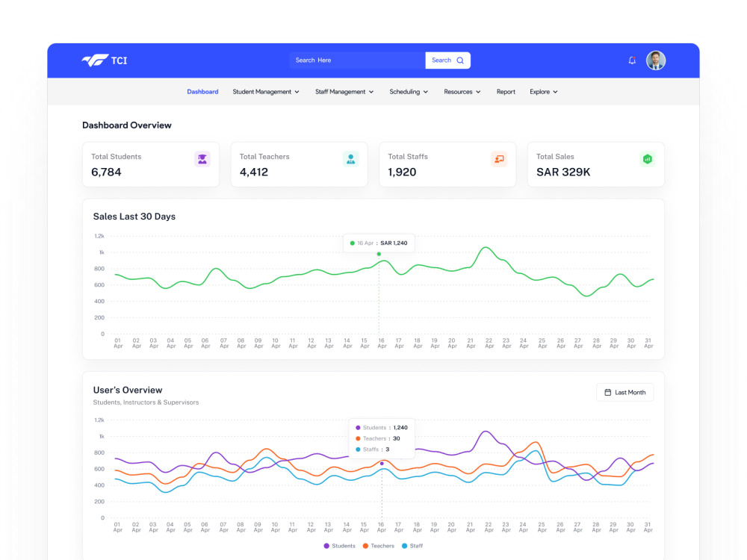Click the Total Students value 6,784
The image size is (747, 560).
[x=106, y=172]
